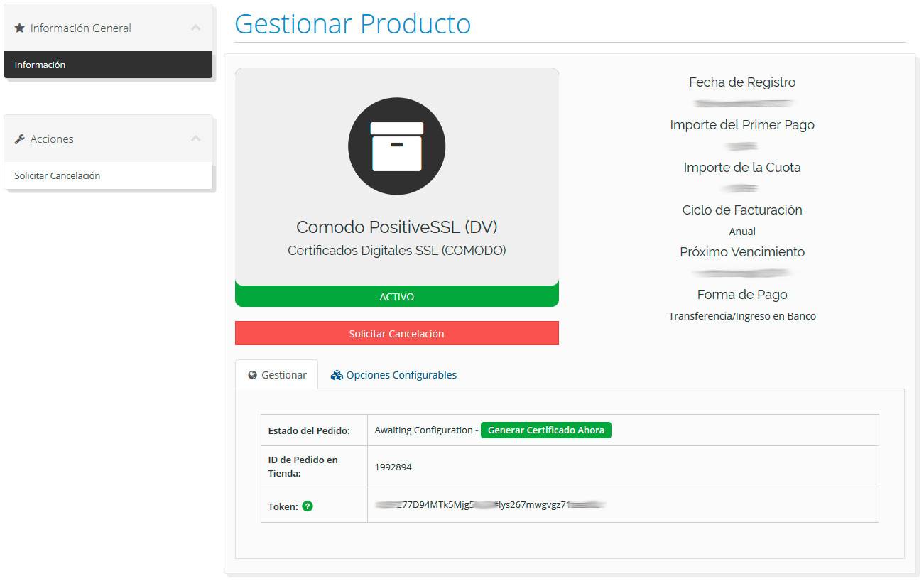924x586 pixels.
Task: Collapse the Información General panel chevron
Action: tap(196, 28)
